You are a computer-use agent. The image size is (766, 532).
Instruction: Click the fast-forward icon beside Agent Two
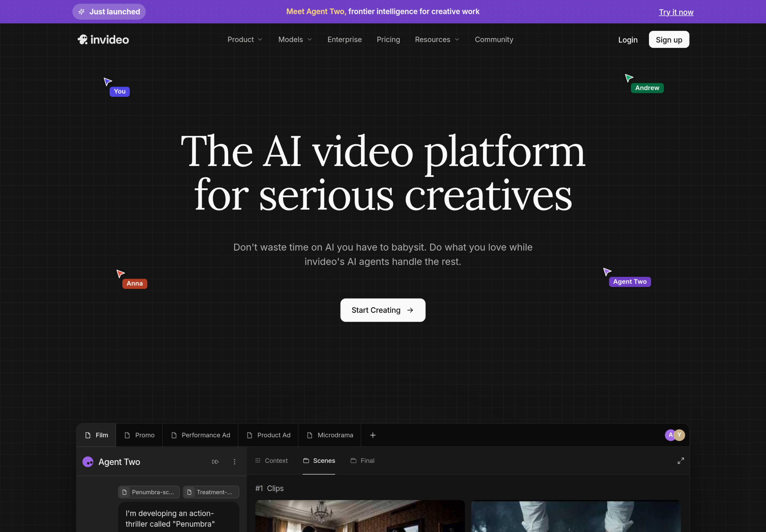tap(215, 462)
